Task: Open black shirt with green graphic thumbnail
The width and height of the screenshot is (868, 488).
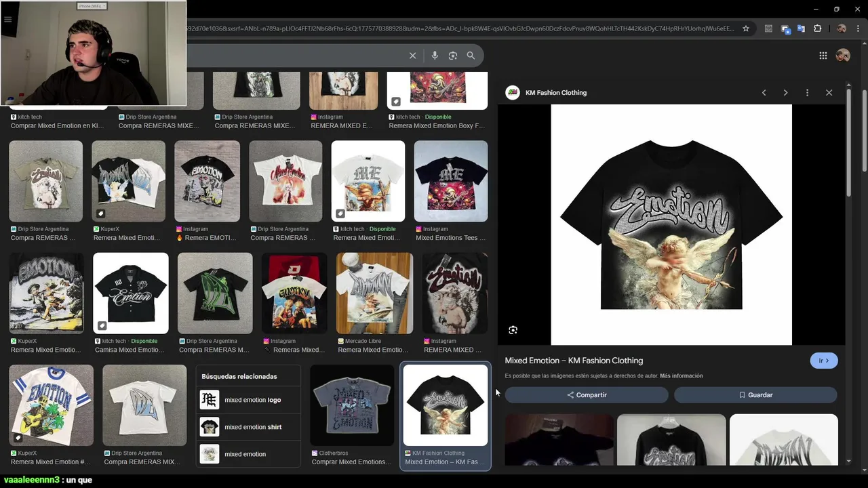Action: [215, 293]
